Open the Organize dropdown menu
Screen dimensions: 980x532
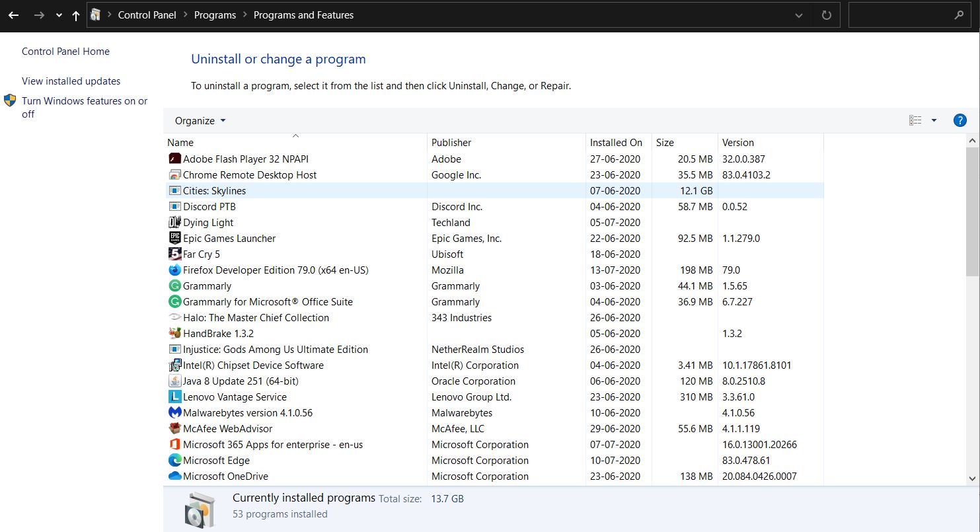[200, 120]
